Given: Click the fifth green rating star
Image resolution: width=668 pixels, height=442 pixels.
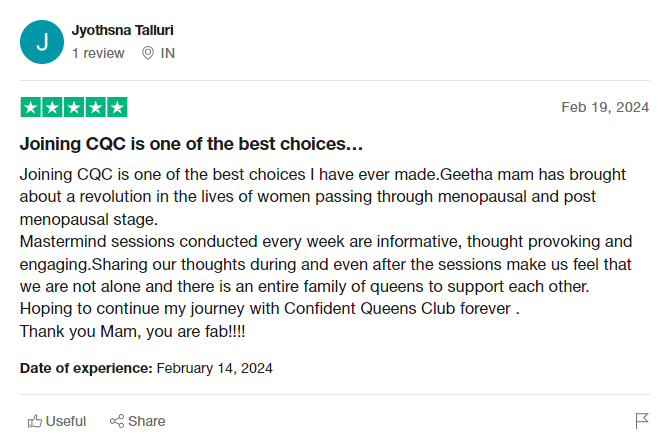Looking at the screenshot, I should tap(117, 107).
